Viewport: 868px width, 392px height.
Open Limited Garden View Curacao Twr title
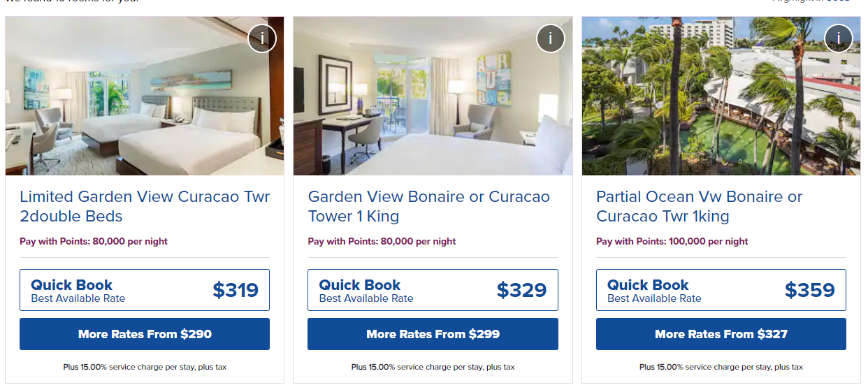tap(145, 206)
